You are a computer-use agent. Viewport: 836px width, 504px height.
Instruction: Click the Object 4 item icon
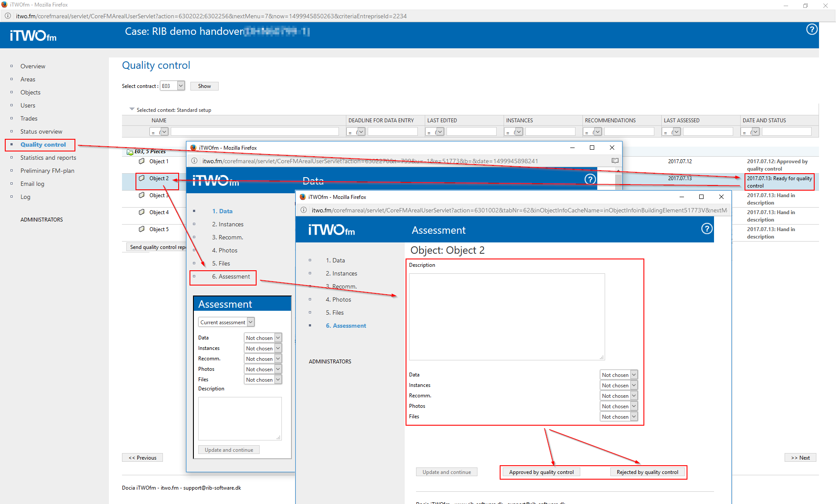[142, 212]
